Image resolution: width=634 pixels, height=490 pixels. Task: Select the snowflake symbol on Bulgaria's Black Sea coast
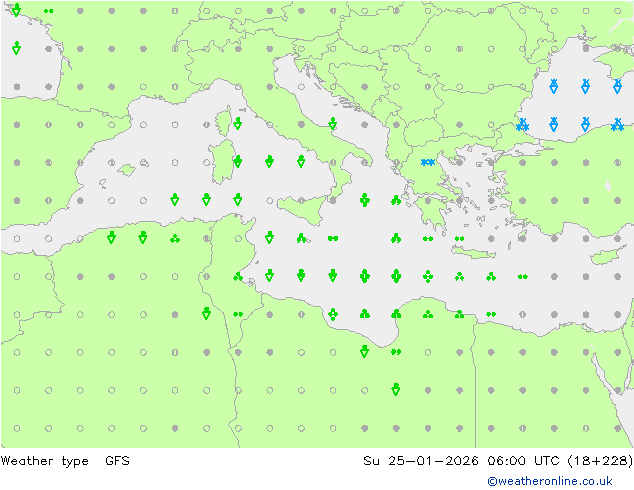[x=522, y=125]
